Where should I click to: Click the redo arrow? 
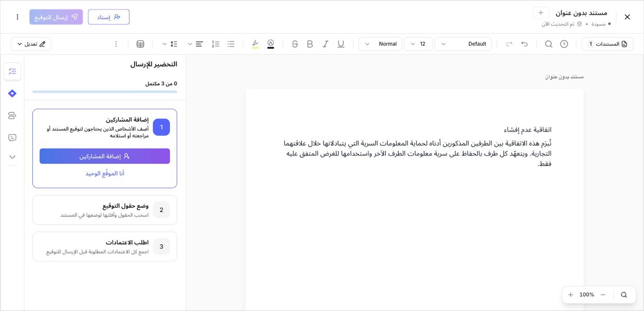pos(509,44)
